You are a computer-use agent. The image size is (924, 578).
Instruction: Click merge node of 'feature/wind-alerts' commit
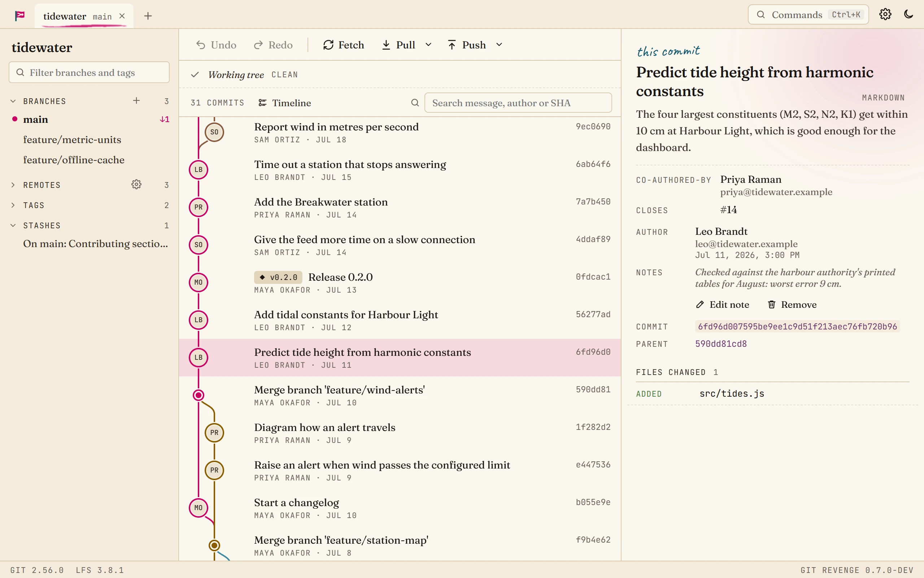(x=199, y=395)
